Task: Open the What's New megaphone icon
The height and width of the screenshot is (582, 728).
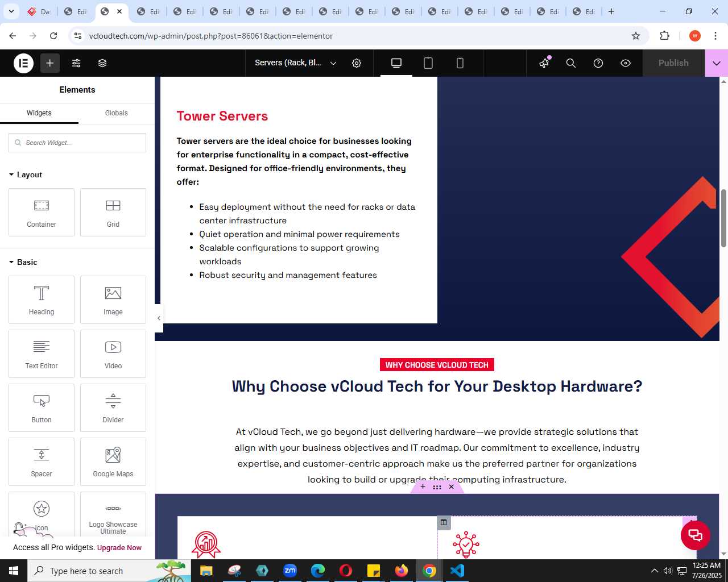Action: [x=544, y=63]
